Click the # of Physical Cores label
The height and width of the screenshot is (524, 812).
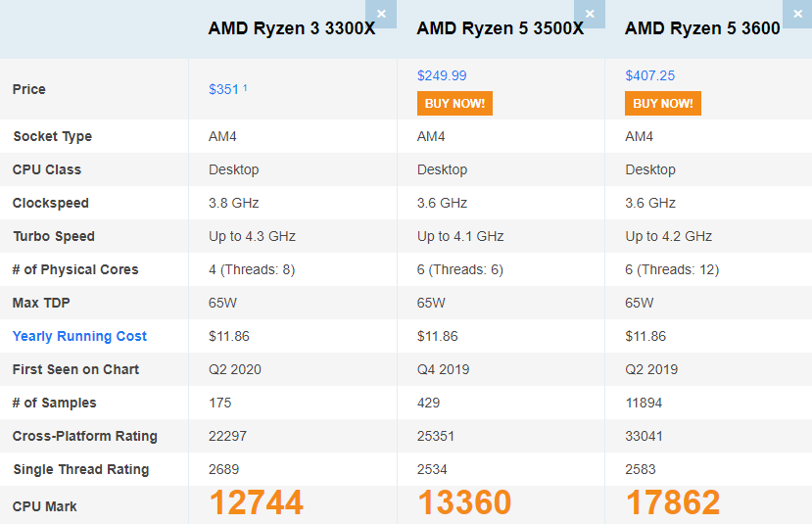click(x=75, y=269)
